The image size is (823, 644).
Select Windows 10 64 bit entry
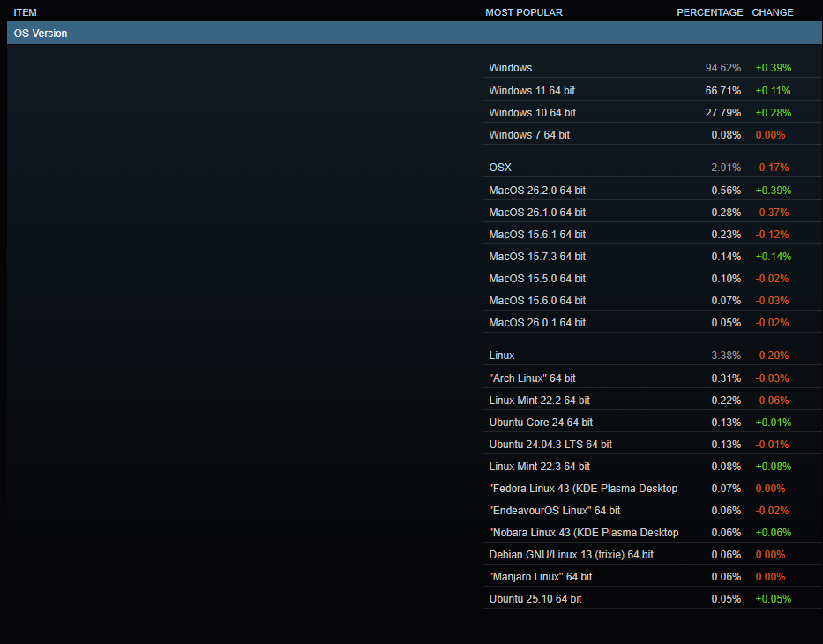point(532,113)
